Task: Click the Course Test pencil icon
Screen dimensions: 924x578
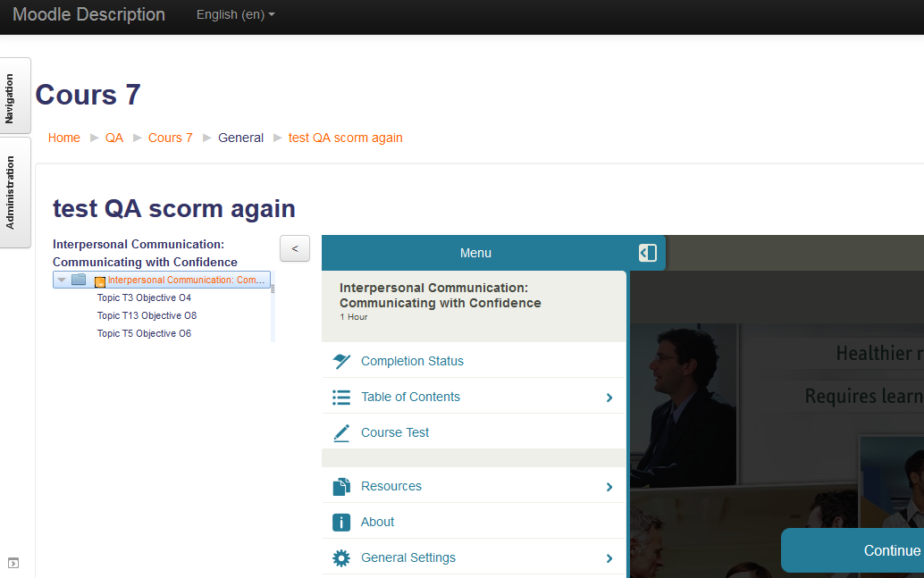Action: 341,433
